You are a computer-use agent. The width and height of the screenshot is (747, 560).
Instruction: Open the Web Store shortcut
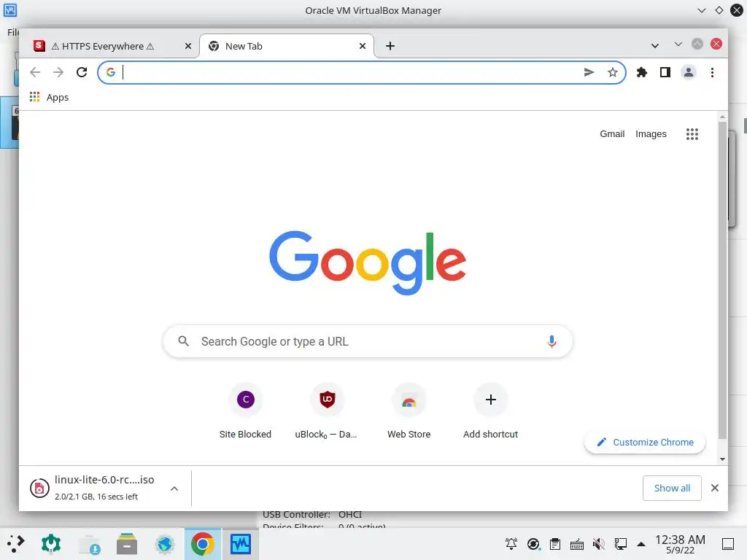pyautogui.click(x=409, y=412)
